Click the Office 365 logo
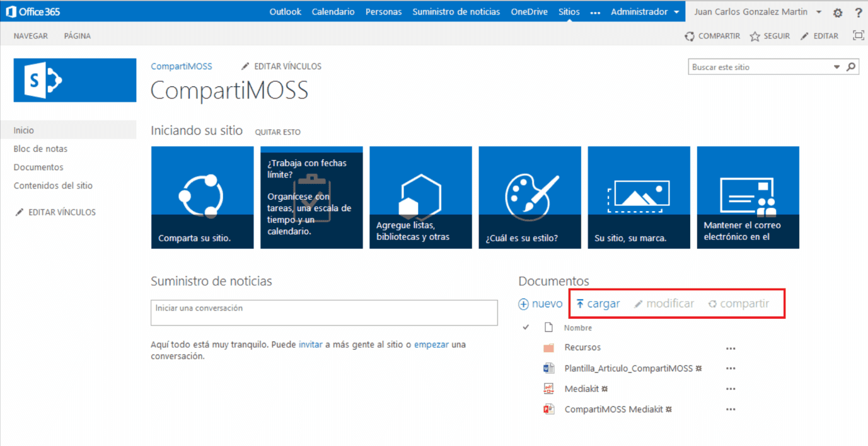 [33, 12]
